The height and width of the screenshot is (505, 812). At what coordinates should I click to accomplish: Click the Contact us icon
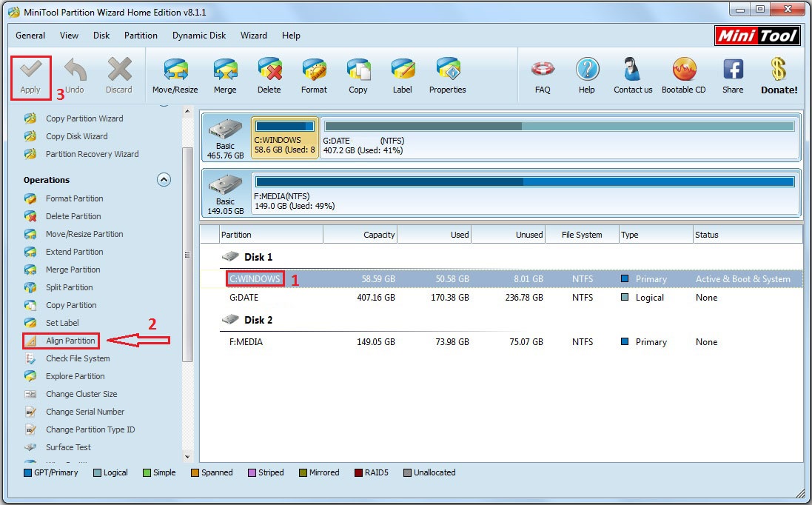633,77
